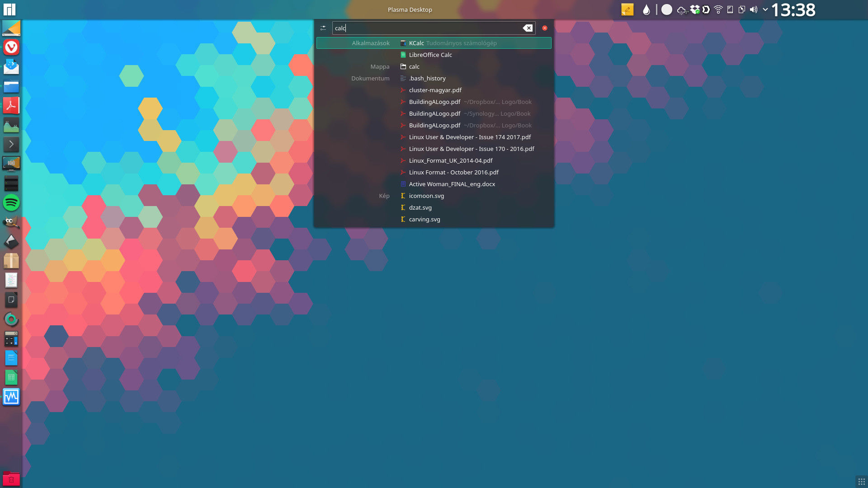Open the red trash folder
Image resolution: width=868 pixels, height=488 pixels.
pos(11,479)
